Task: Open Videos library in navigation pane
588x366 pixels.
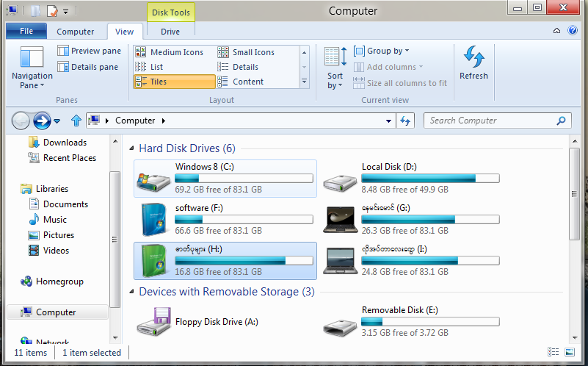Action: [48, 251]
